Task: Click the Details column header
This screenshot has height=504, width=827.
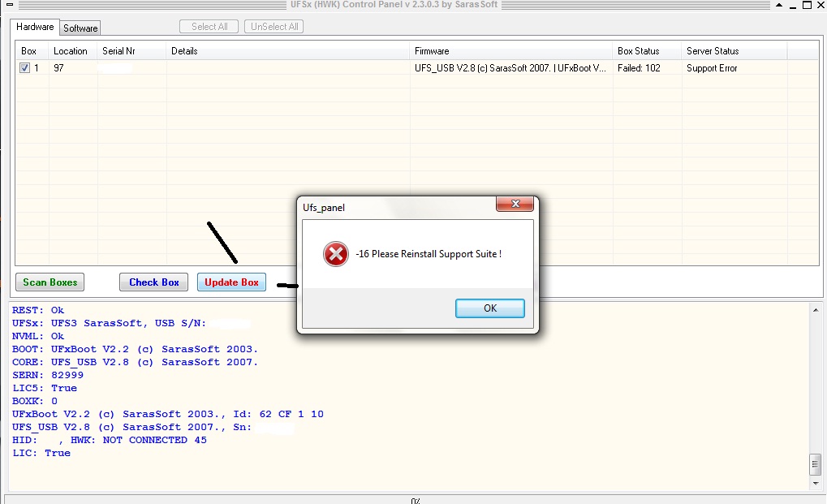Action: pos(287,51)
